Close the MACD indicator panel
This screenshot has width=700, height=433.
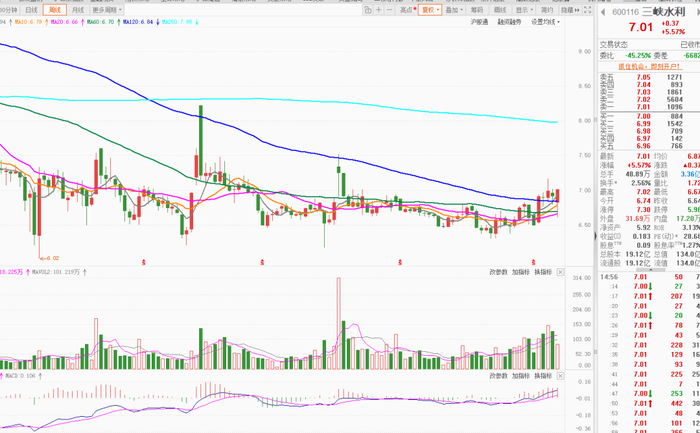(560, 376)
